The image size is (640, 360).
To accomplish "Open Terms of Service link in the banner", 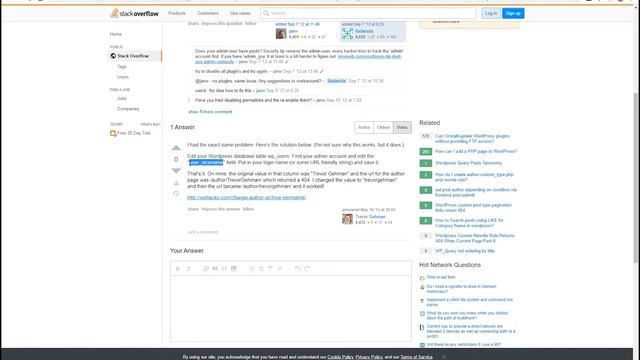I will tap(416, 357).
